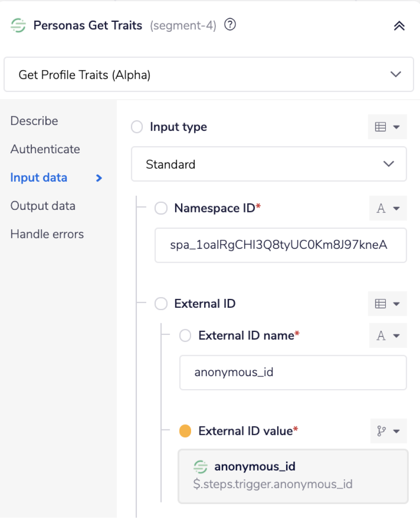Click the filled External ID value radio button
420x518 pixels.
coord(185,431)
